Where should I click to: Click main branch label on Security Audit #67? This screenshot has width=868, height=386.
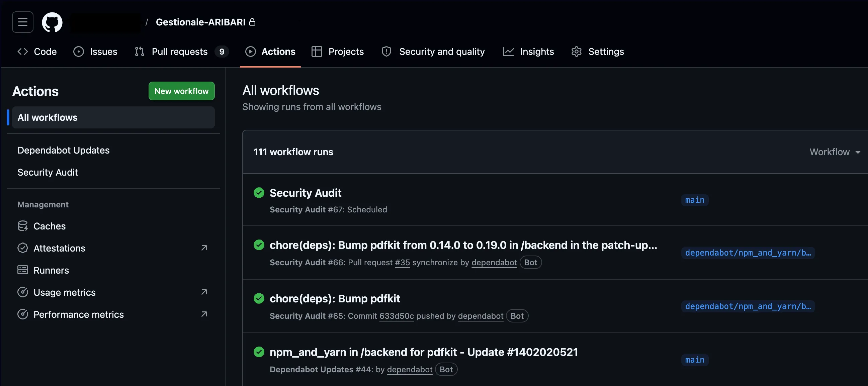(695, 200)
